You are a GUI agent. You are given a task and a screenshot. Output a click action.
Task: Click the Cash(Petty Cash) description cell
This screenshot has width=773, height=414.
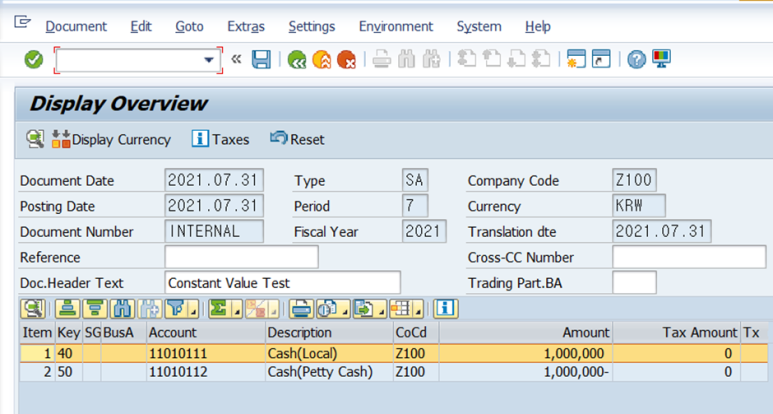[329, 372]
